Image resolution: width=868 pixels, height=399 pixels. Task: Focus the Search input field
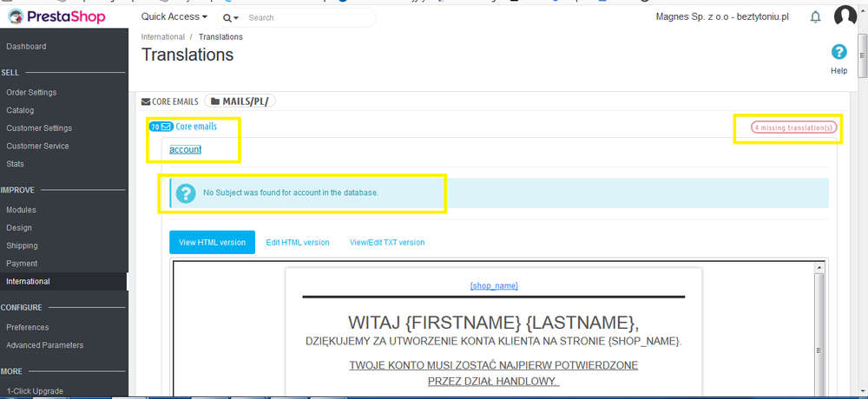pos(309,17)
